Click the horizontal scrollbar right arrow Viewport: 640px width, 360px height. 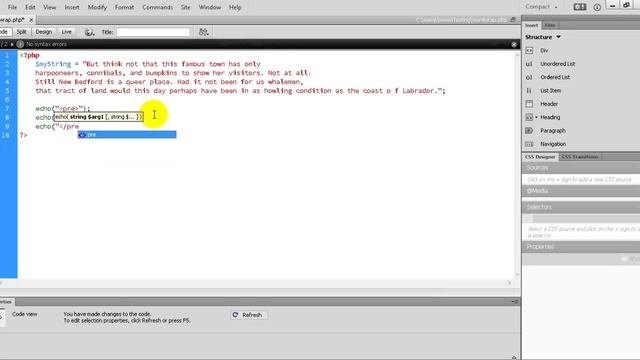click(509, 282)
